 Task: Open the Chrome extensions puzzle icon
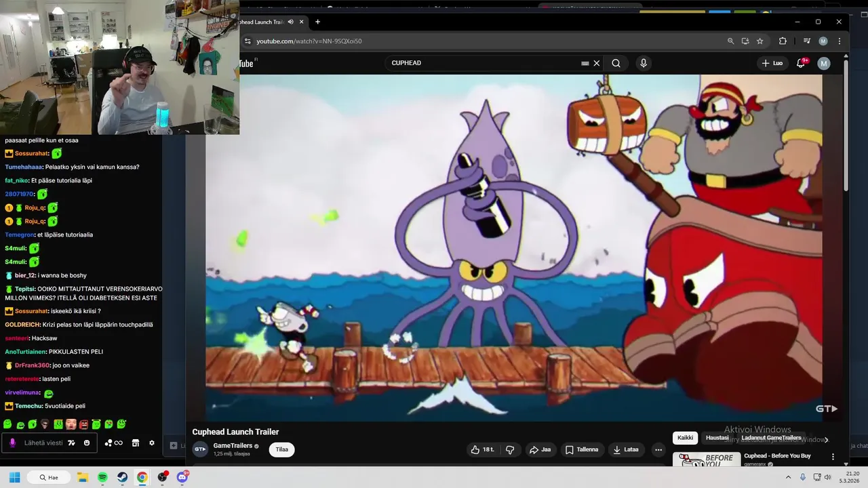point(783,41)
